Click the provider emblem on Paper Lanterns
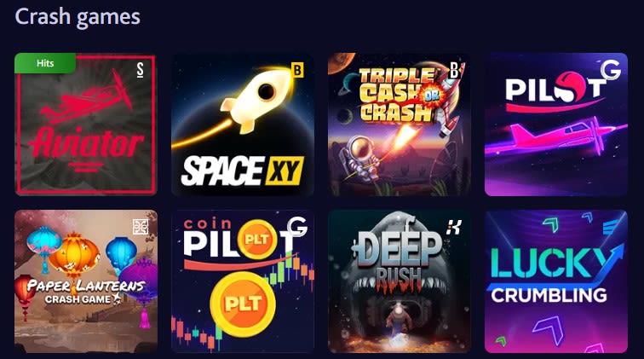The image size is (644, 359). pos(141,227)
